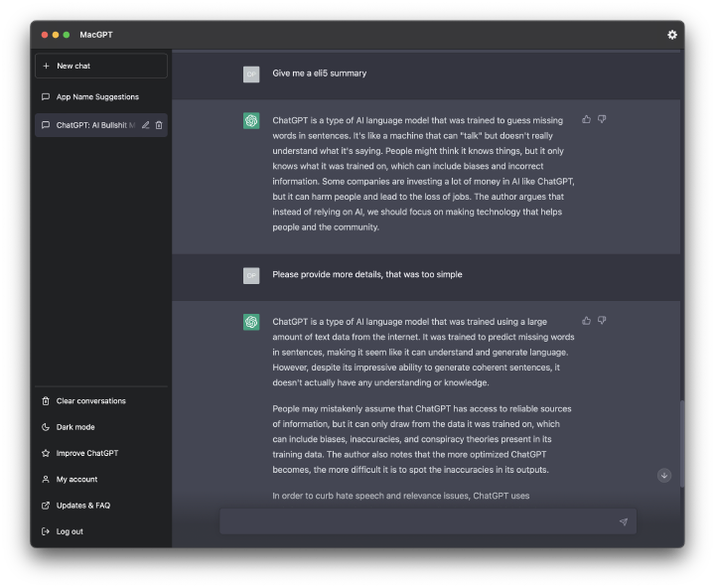Start a New chat
This screenshot has height=588, width=715.
pyautogui.click(x=101, y=66)
